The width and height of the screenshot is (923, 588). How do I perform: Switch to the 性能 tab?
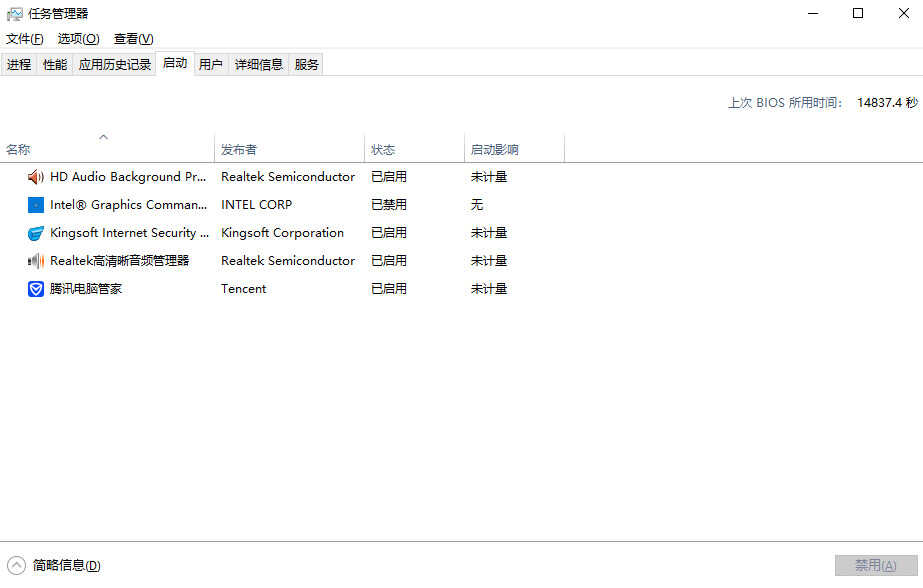(x=55, y=64)
